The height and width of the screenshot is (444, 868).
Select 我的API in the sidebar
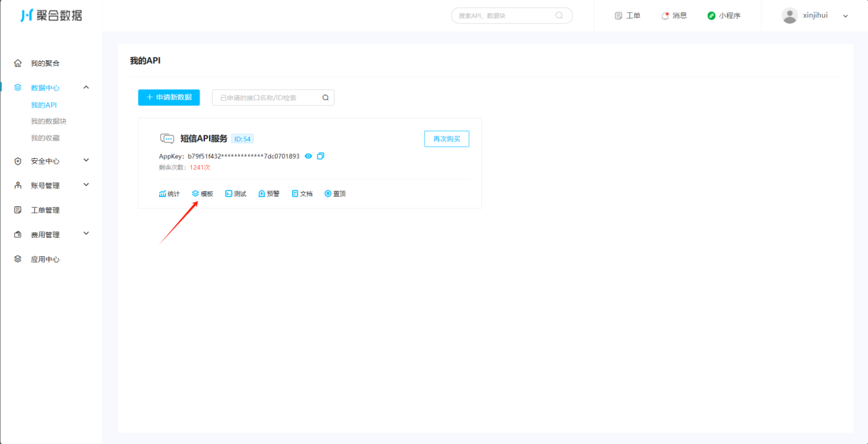coord(44,105)
